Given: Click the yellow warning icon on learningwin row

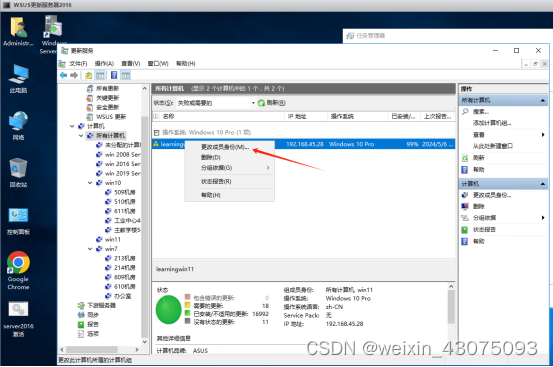Looking at the screenshot, I should pyautogui.click(x=156, y=144).
